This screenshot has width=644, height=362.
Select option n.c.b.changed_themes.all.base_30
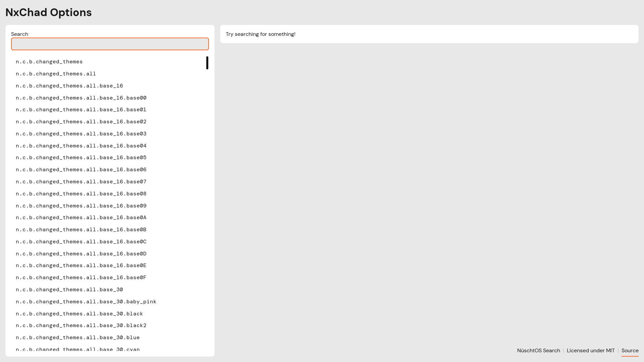pos(108,290)
